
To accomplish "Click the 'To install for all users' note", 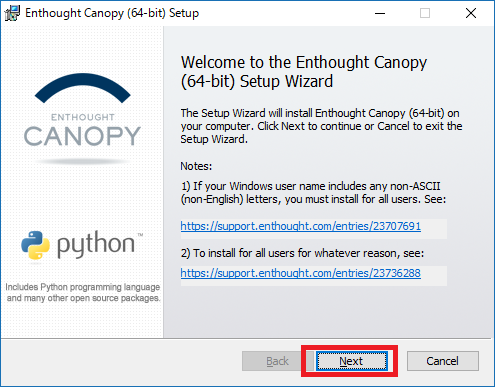I will pos(302,253).
